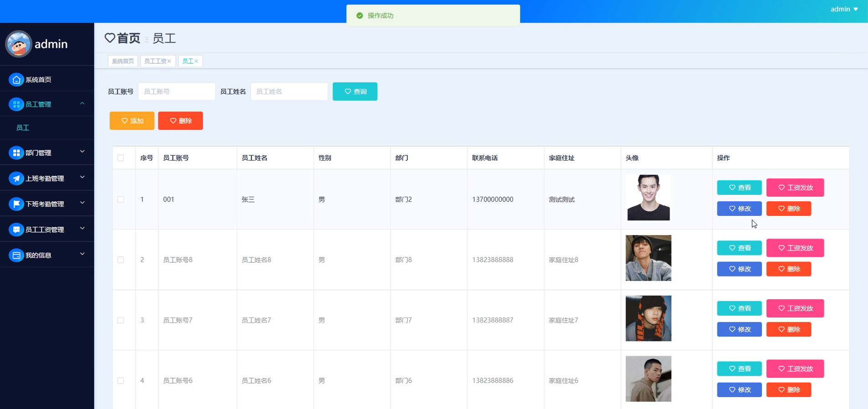Select the header select-all checkbox

(x=121, y=158)
